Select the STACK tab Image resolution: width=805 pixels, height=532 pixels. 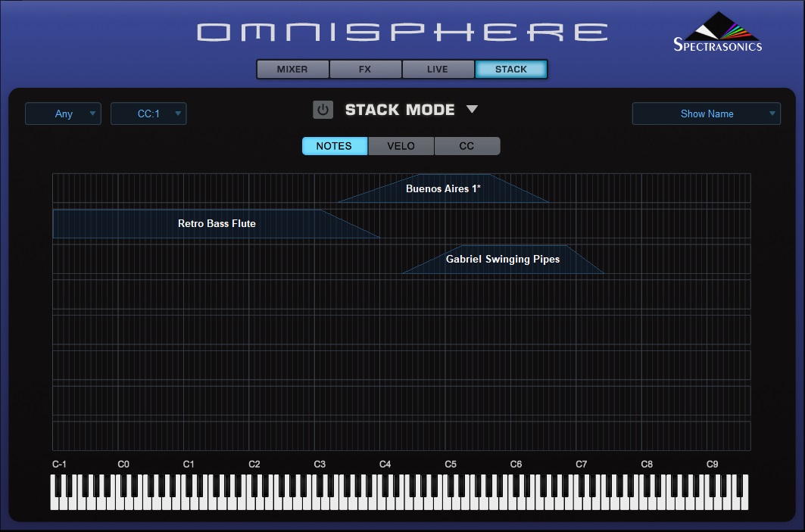[511, 70]
